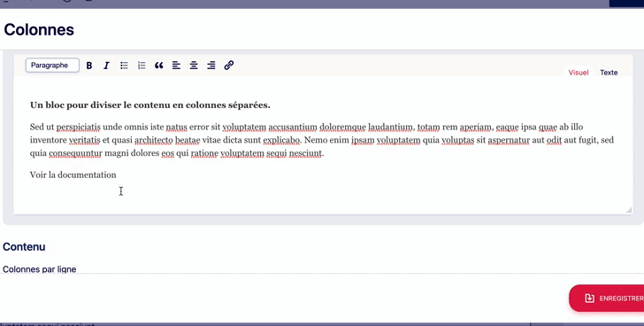Screen dimensions: 644x326
Task: Click the 'Colonnes' page title
Action: pyautogui.click(x=39, y=29)
